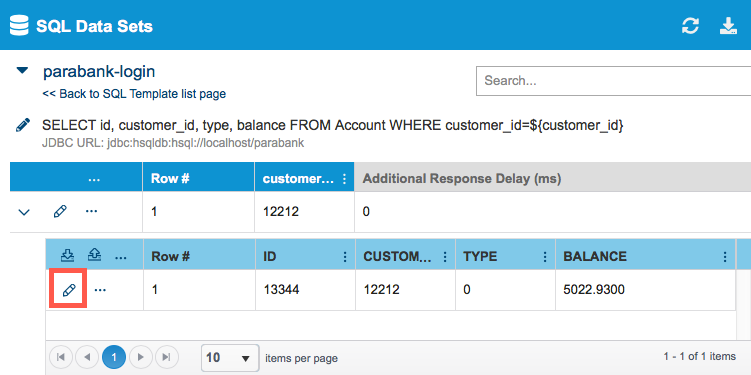Select page 1 button
The width and height of the screenshot is (751, 375).
coord(114,357)
